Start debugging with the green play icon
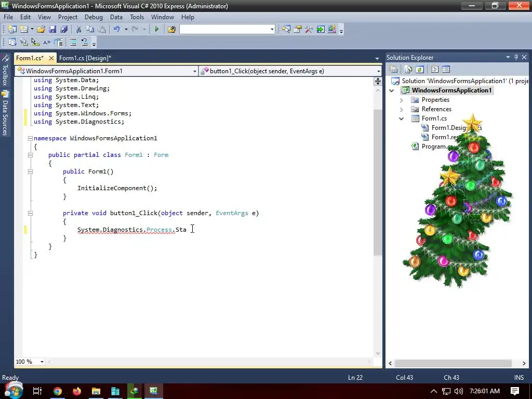This screenshot has width=532, height=399. point(156,29)
